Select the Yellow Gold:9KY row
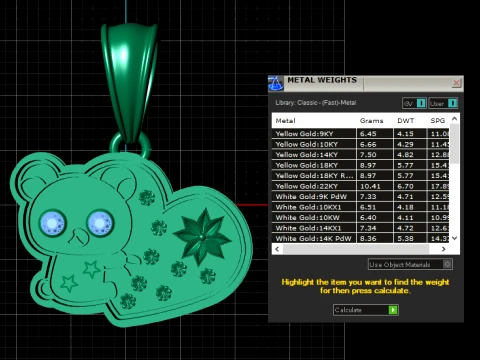This screenshot has width=480, height=360. pyautogui.click(x=361, y=134)
